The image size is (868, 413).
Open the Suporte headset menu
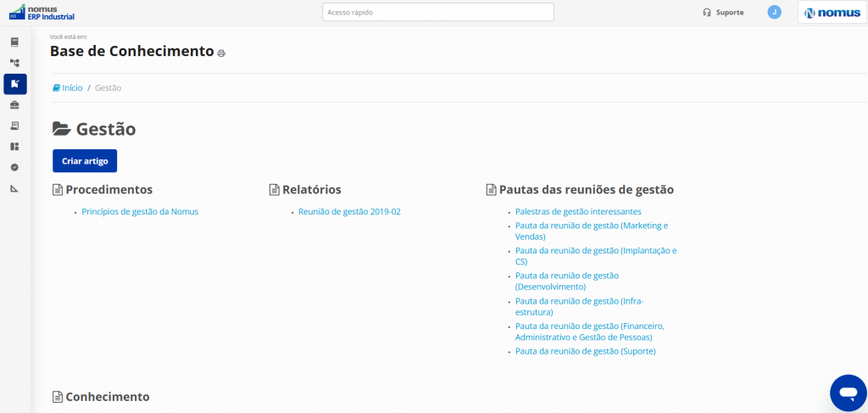723,13
